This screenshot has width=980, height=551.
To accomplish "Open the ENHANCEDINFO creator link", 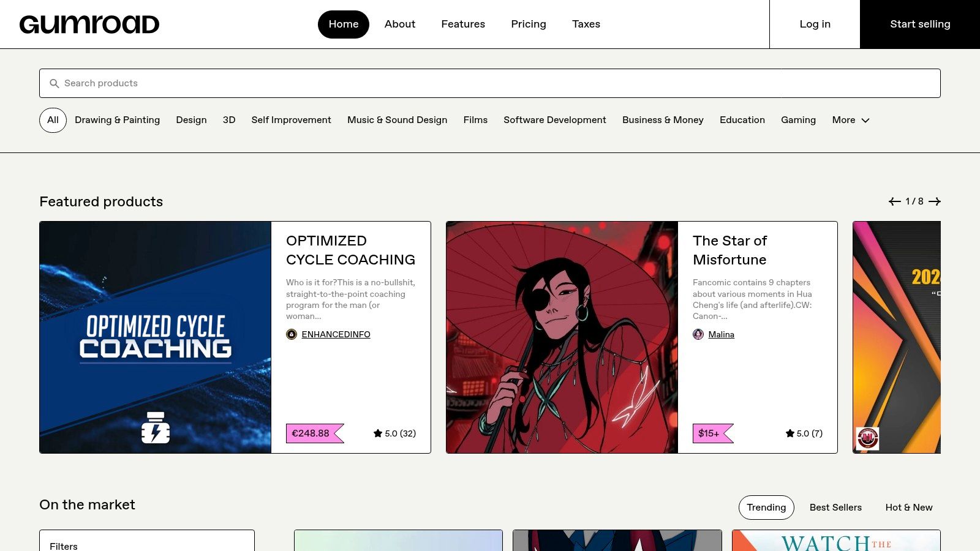I will (x=336, y=334).
